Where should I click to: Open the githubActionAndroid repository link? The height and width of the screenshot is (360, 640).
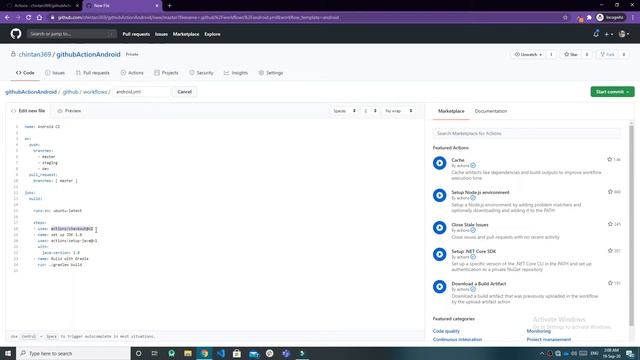coord(88,54)
